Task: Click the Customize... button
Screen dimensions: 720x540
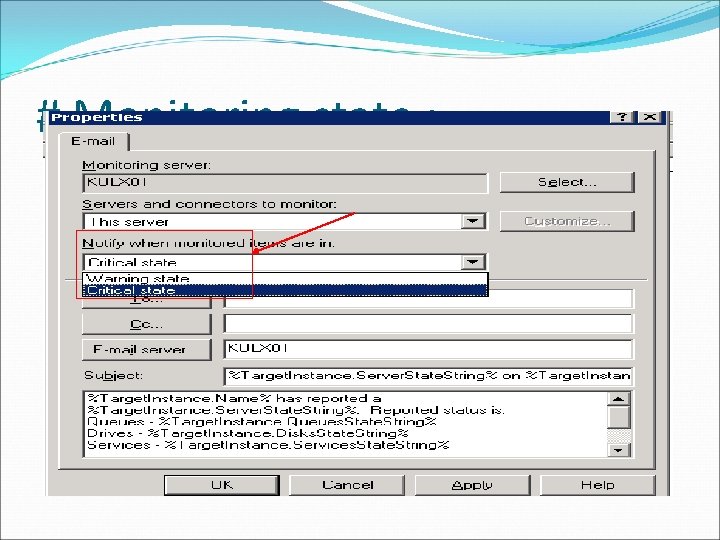Action: pos(567,221)
